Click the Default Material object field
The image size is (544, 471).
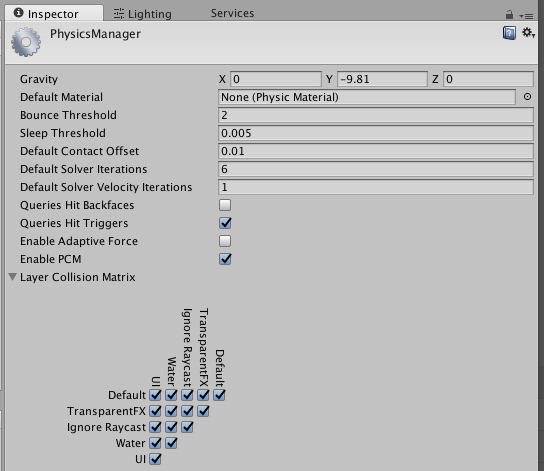click(x=367, y=97)
